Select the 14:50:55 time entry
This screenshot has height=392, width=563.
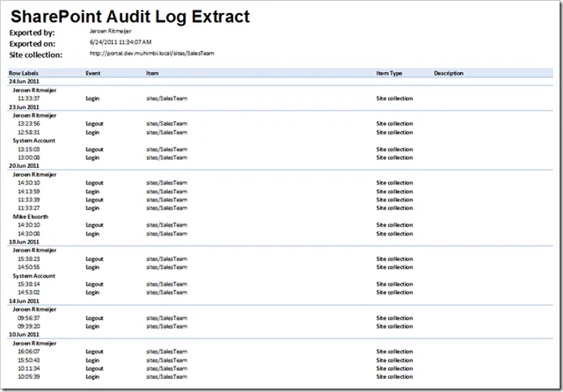tap(29, 267)
